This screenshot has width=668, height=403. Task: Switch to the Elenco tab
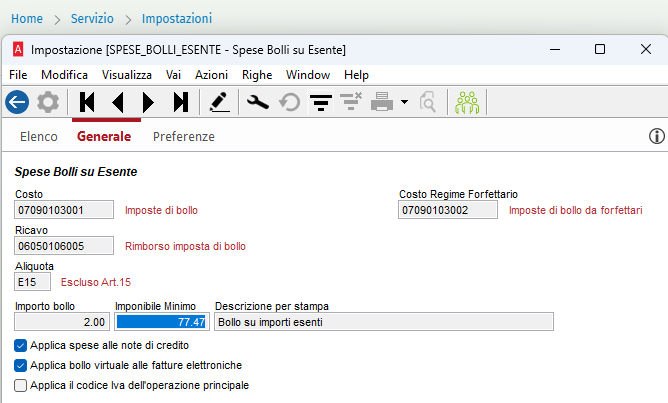tap(39, 137)
